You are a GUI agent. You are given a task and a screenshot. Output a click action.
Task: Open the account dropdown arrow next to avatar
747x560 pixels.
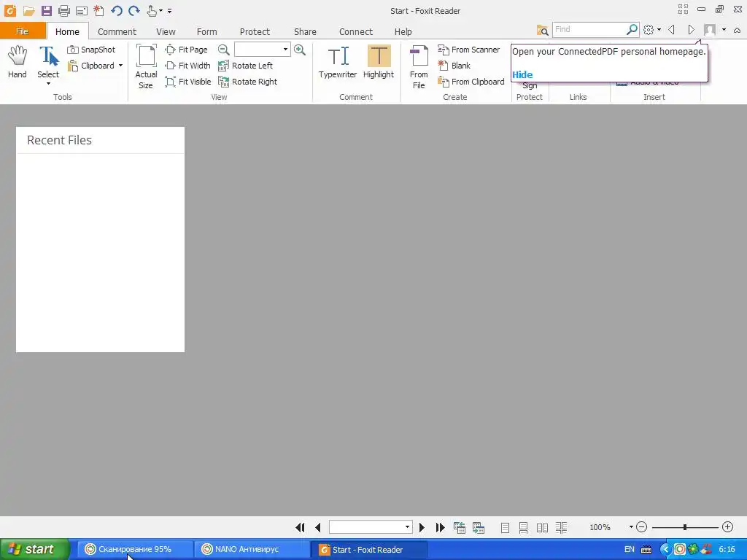(x=724, y=29)
